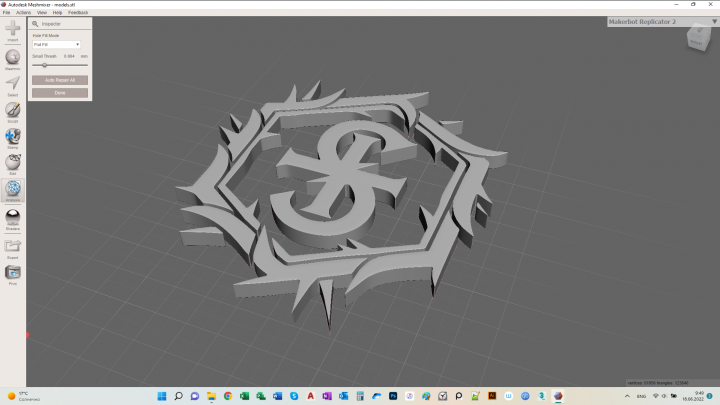Open the File menu
The height and width of the screenshot is (405, 720).
click(6, 12)
